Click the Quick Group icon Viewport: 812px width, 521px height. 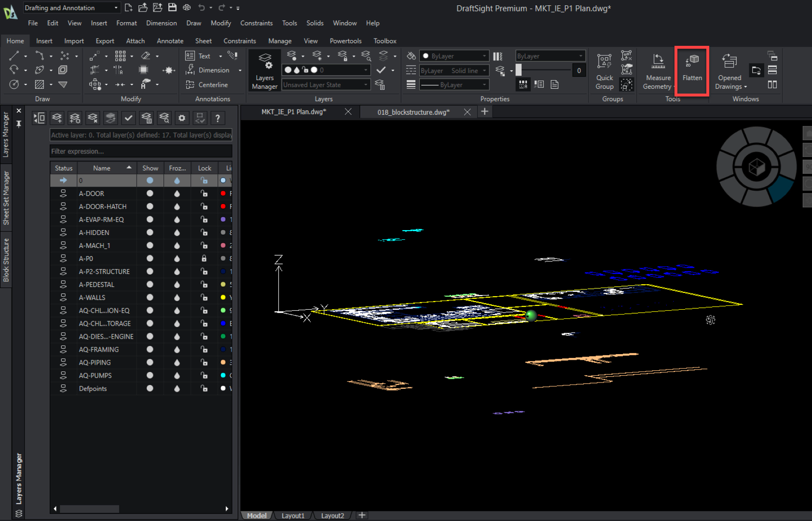point(604,62)
